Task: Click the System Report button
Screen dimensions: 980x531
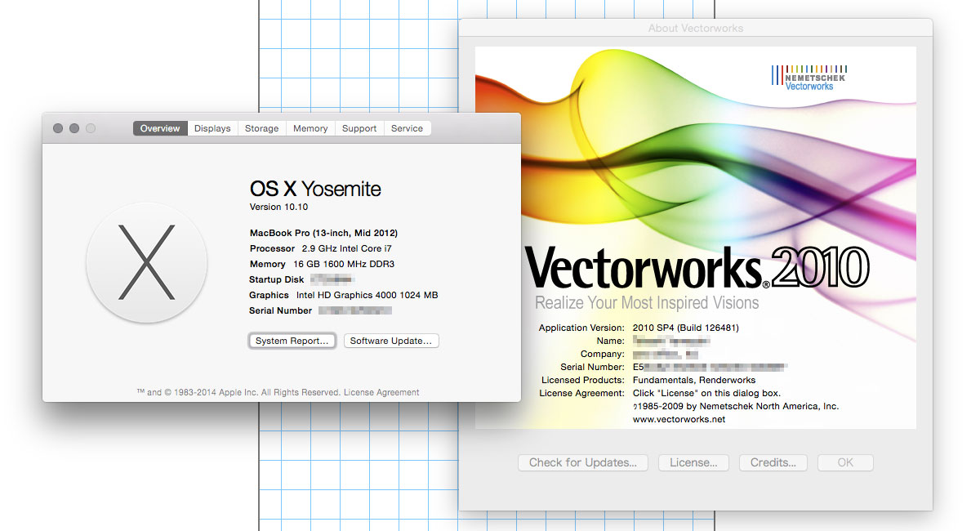Action: click(x=292, y=341)
